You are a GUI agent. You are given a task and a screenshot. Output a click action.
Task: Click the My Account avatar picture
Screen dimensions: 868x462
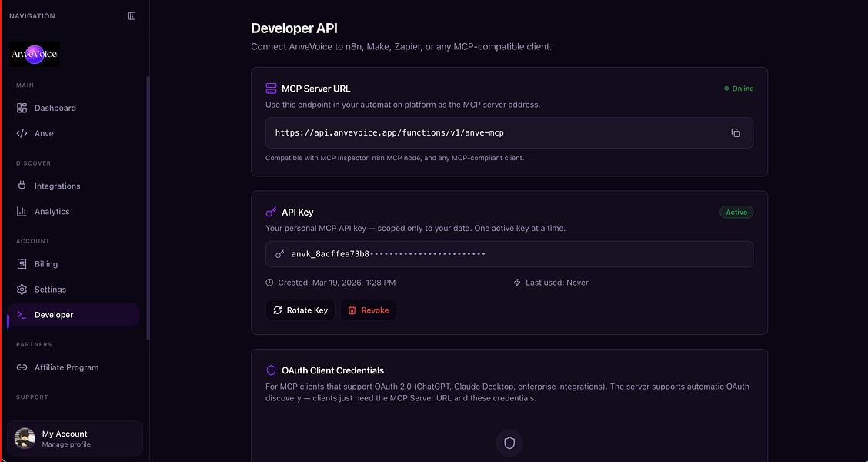point(25,438)
